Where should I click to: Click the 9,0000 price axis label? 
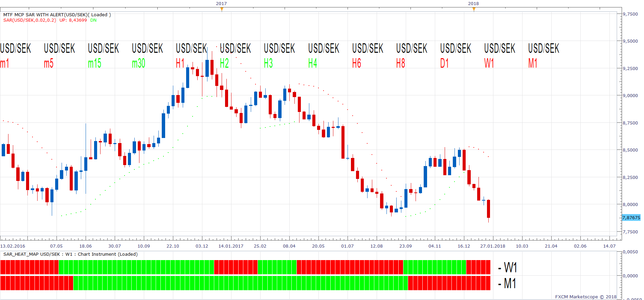[x=630, y=95]
